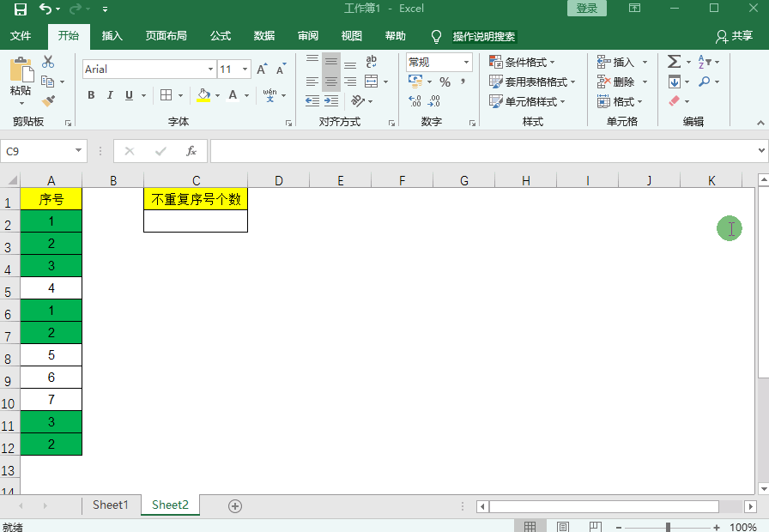Click the increase font size icon
This screenshot has height=532, width=769.
(262, 69)
